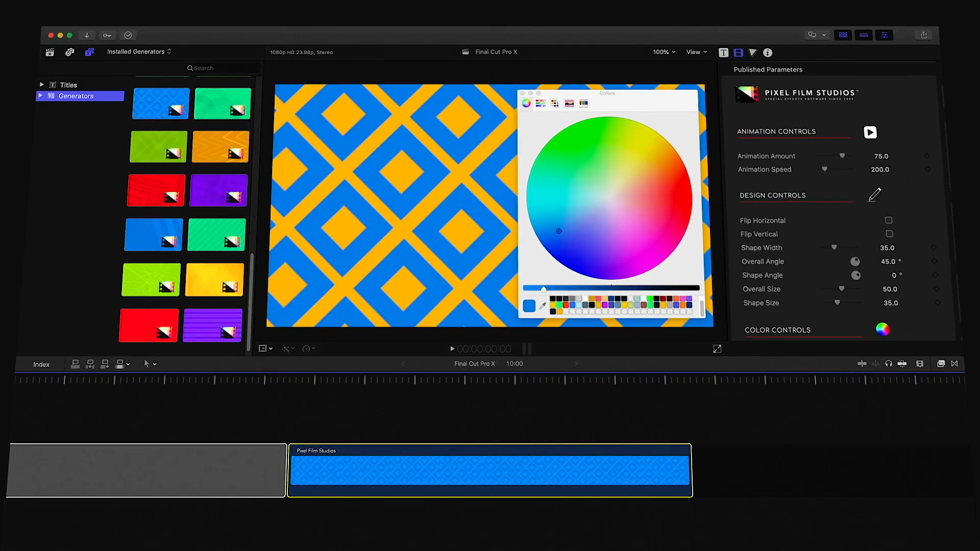Screen dimensions: 980x551
Task: Open the Background Tasks checkmark icon
Action: pos(128,35)
